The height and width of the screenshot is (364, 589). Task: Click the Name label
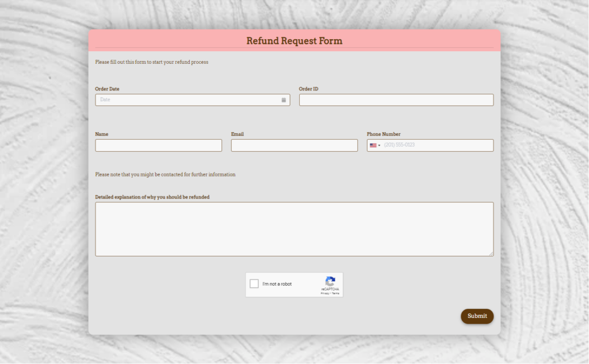point(102,134)
